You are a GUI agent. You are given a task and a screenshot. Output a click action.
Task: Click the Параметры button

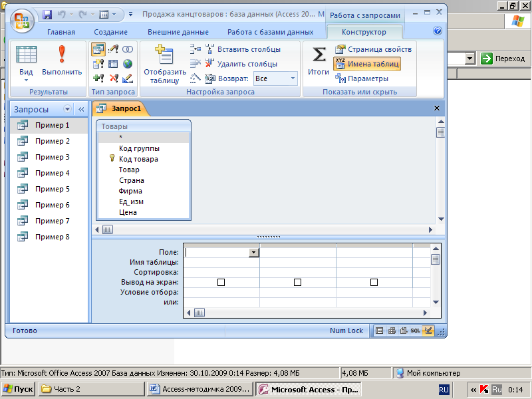click(x=362, y=78)
